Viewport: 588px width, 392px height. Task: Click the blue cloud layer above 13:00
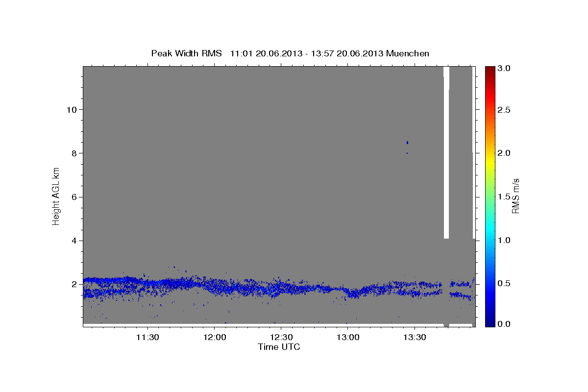tap(352, 293)
